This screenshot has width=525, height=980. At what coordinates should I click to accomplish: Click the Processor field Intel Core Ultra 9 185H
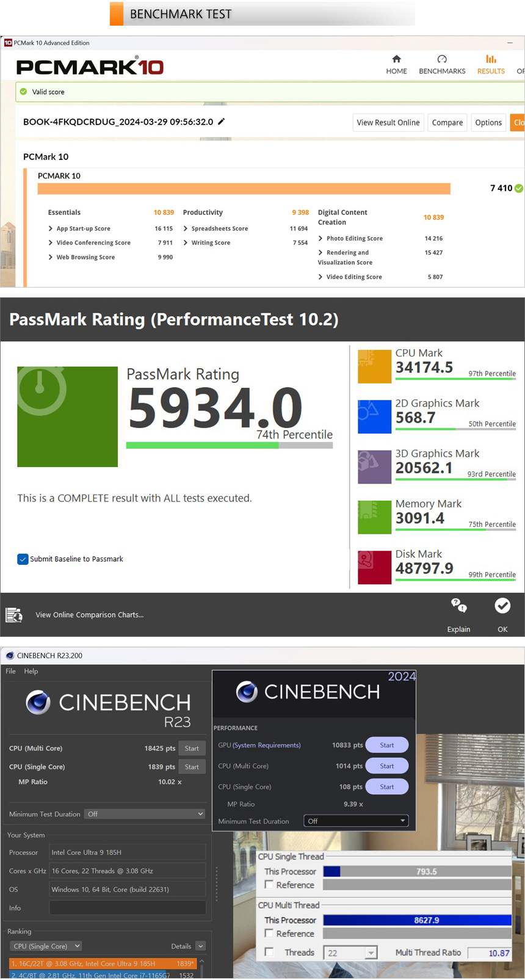(x=127, y=852)
